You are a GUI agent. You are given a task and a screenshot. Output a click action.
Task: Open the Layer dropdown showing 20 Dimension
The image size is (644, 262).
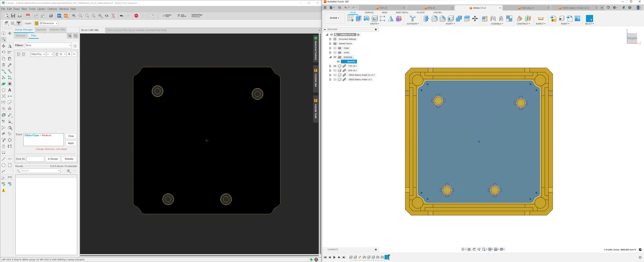tap(46, 23)
